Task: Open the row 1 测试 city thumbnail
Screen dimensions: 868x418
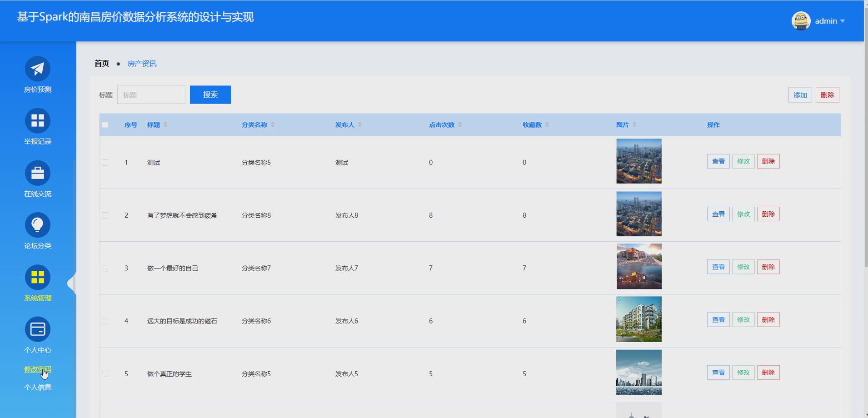Action: pyautogui.click(x=639, y=161)
